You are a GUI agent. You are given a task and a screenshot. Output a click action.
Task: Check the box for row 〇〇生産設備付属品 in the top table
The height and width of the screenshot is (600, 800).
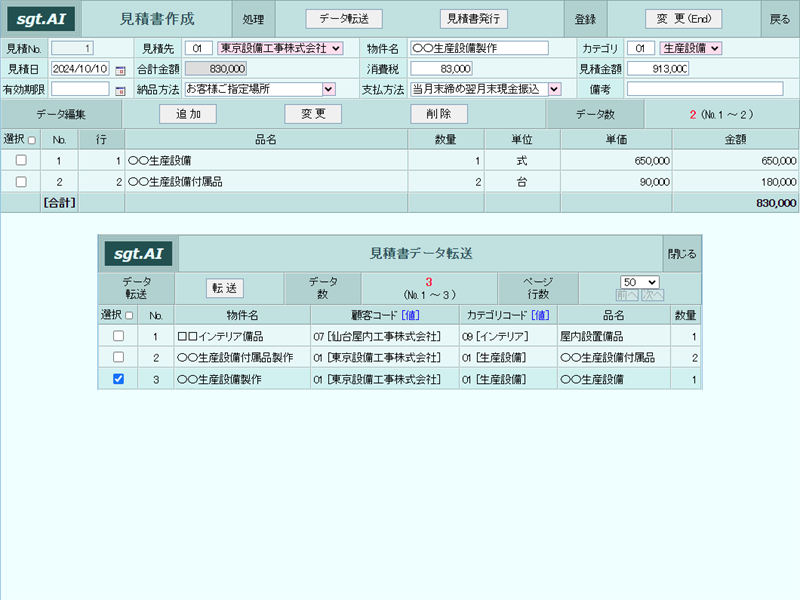(x=21, y=182)
